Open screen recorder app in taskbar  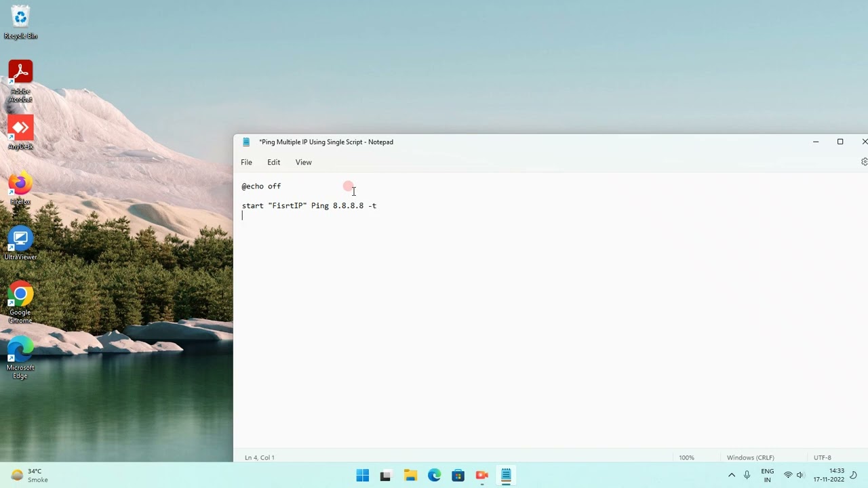pyautogui.click(x=481, y=475)
